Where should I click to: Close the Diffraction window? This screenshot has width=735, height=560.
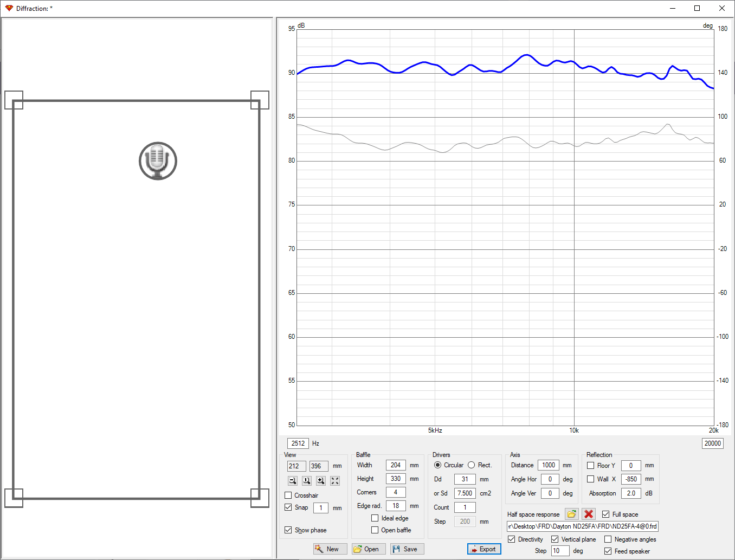tap(722, 8)
